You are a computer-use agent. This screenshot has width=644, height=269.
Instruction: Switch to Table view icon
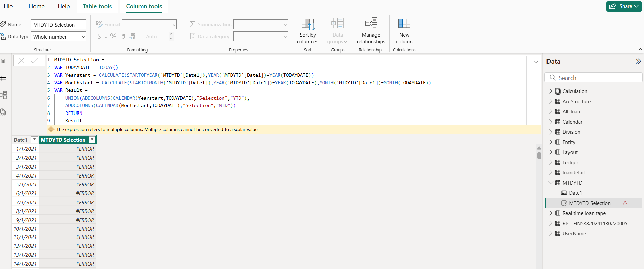click(x=3, y=78)
